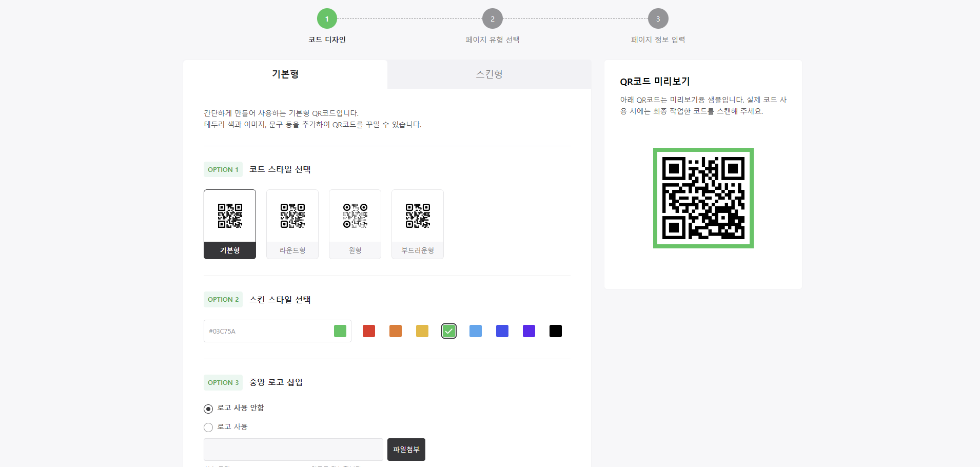The image size is (980, 467).
Task: Click the 스킨 스타일 선택 heading
Action: [x=280, y=300]
